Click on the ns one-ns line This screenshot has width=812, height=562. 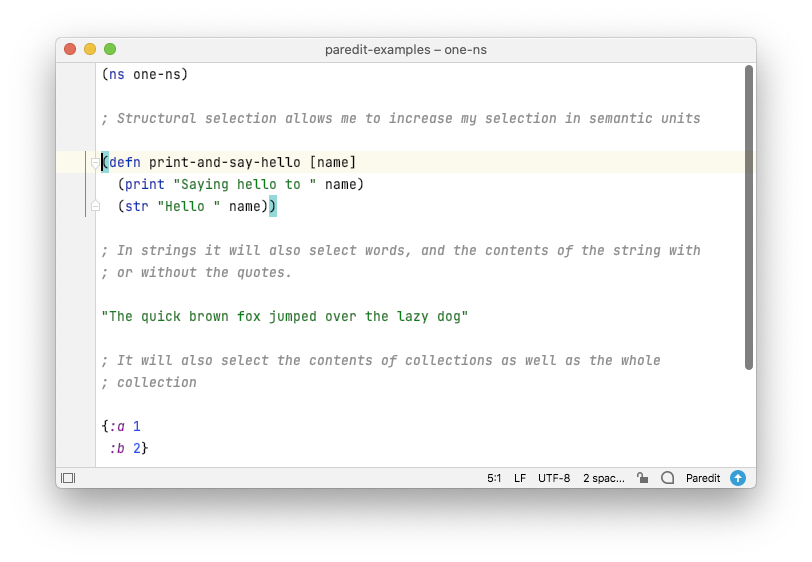point(144,75)
